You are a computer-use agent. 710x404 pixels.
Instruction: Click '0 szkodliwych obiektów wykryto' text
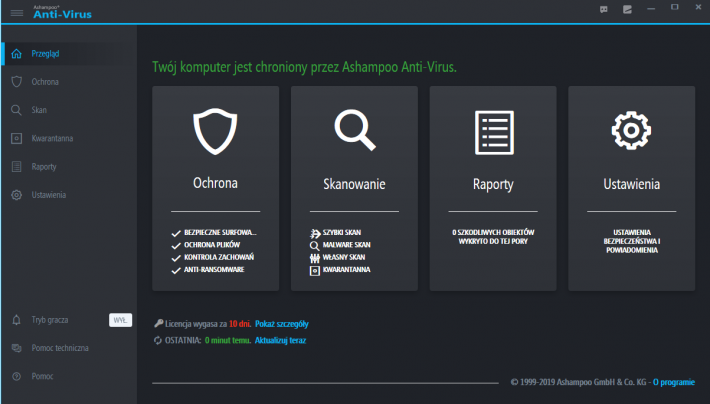493,237
